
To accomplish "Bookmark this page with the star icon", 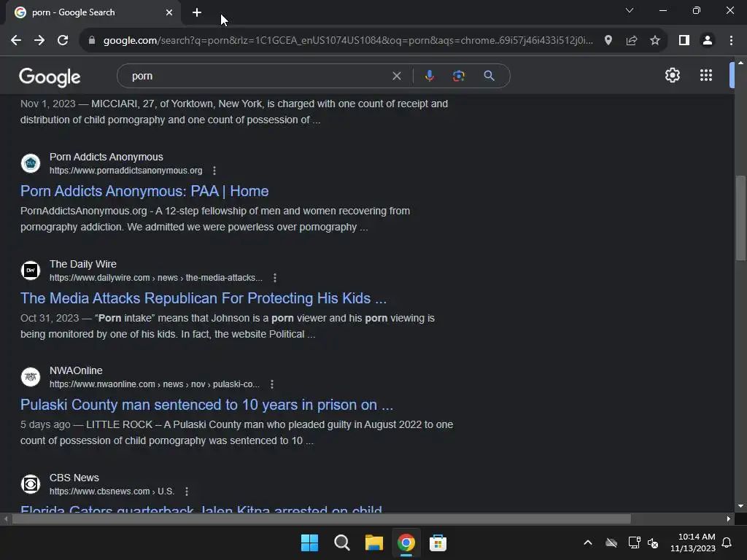I will tap(655, 41).
